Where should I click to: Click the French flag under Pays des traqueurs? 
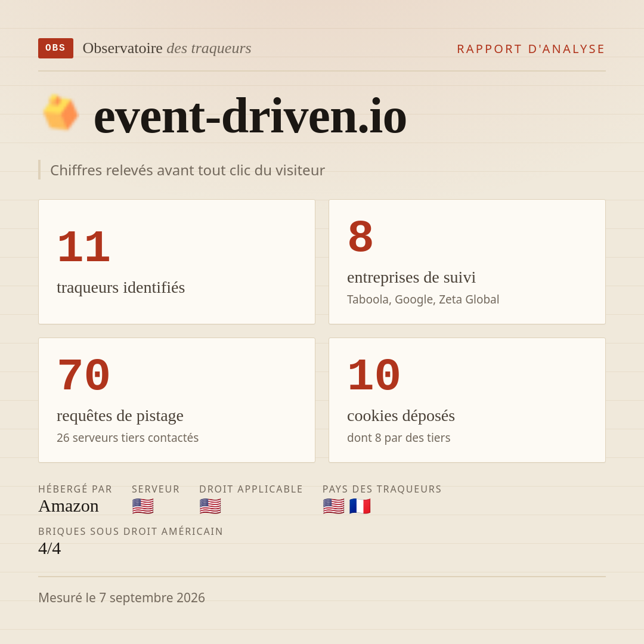pos(360,506)
